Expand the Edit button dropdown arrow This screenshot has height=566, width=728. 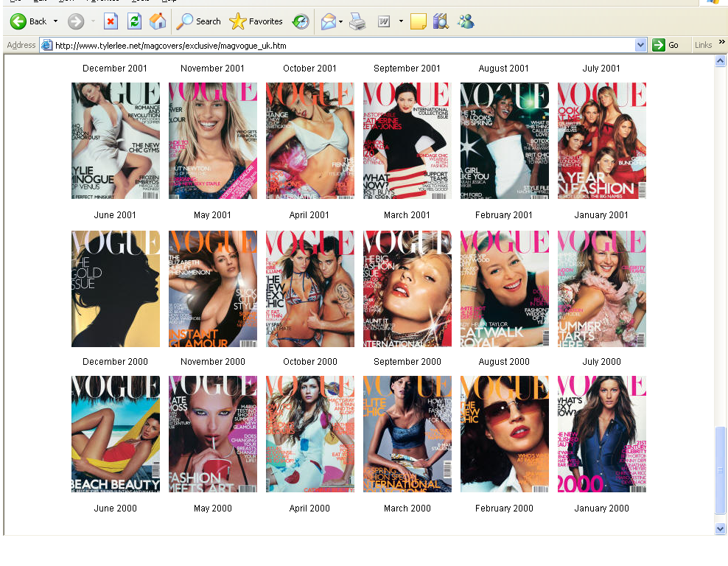point(401,21)
